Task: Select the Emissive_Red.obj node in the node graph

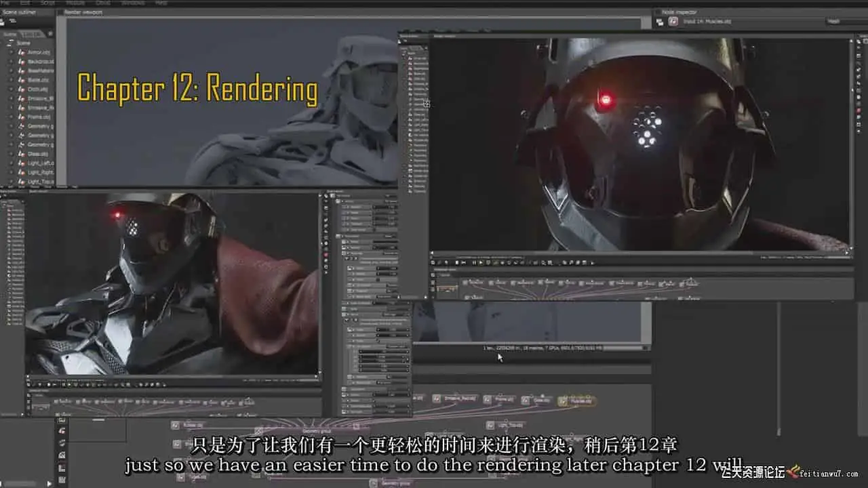Action: click(456, 399)
